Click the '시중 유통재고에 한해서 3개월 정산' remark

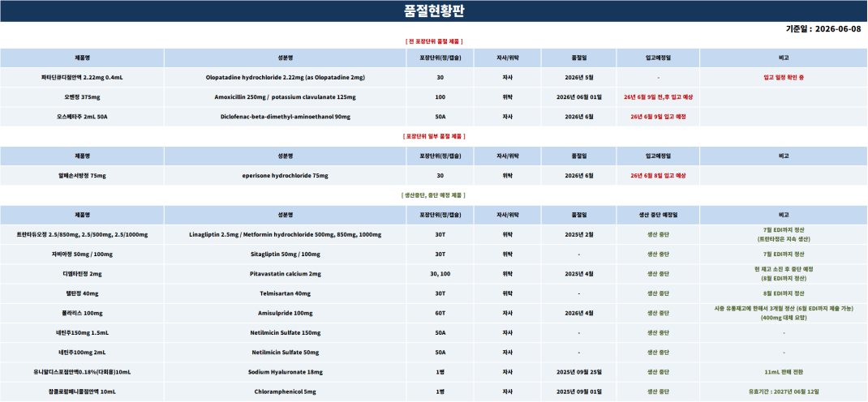(754, 309)
